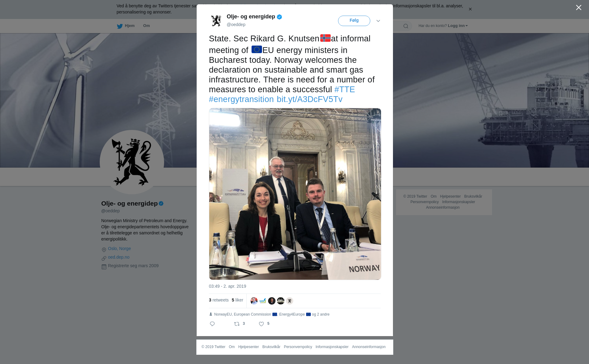
Task: Open the tweet photo from Bucharest
Action: pos(295,194)
